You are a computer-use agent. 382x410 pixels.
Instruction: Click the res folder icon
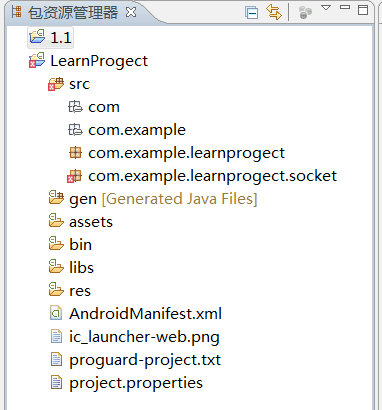point(56,289)
